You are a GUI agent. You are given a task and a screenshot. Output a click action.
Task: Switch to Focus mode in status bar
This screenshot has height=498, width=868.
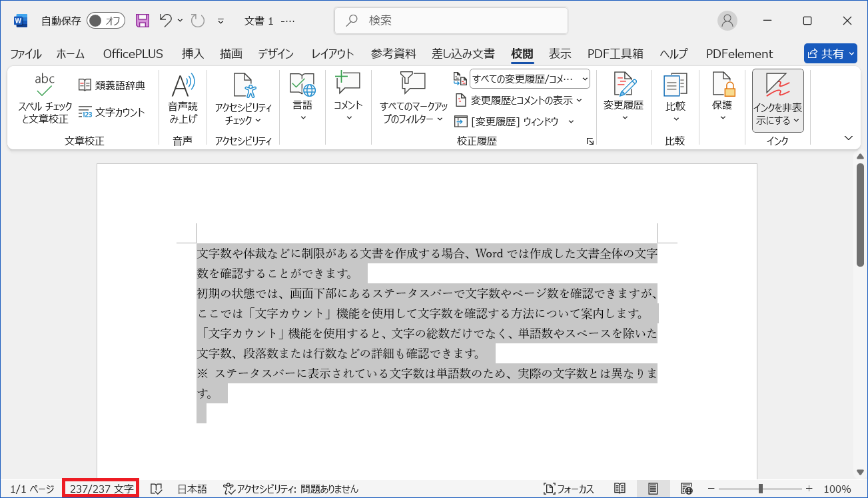(x=568, y=489)
